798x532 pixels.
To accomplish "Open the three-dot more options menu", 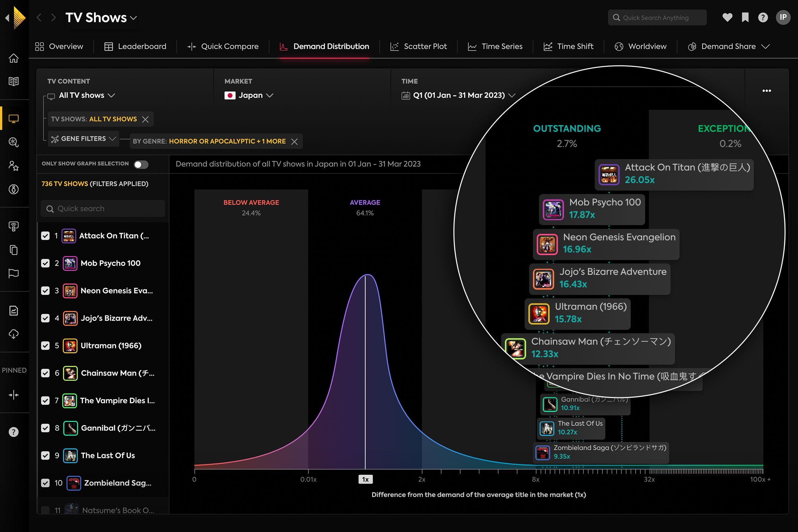I will [767, 90].
